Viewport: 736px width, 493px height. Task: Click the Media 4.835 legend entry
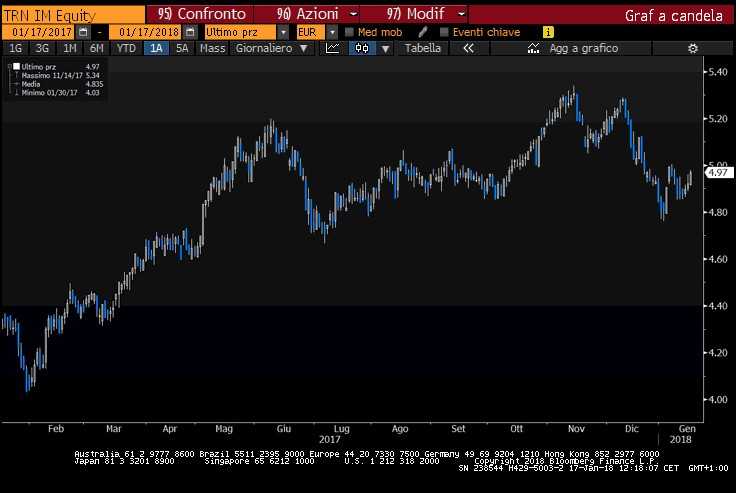pos(61,84)
